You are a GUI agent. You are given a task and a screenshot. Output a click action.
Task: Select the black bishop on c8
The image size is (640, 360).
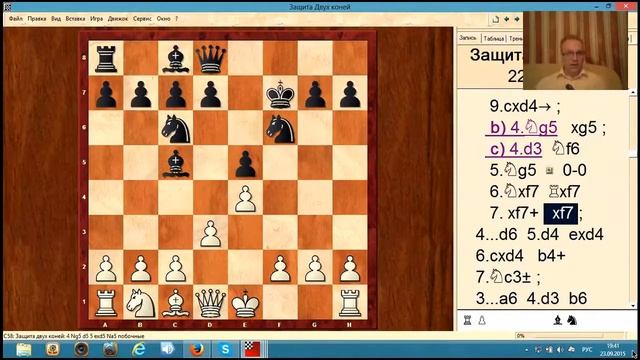pos(176,59)
